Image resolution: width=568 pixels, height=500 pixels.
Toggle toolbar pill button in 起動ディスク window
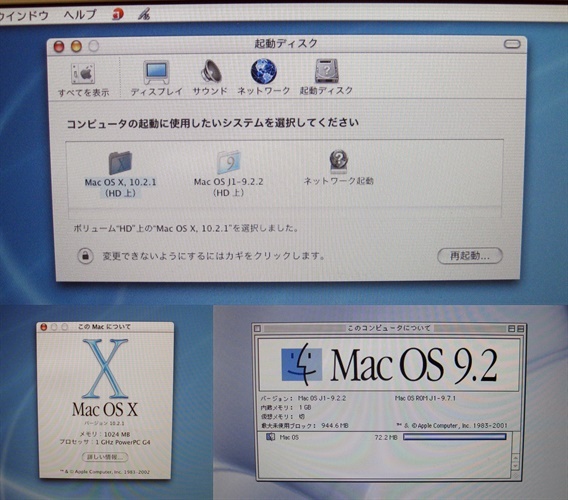tap(512, 44)
